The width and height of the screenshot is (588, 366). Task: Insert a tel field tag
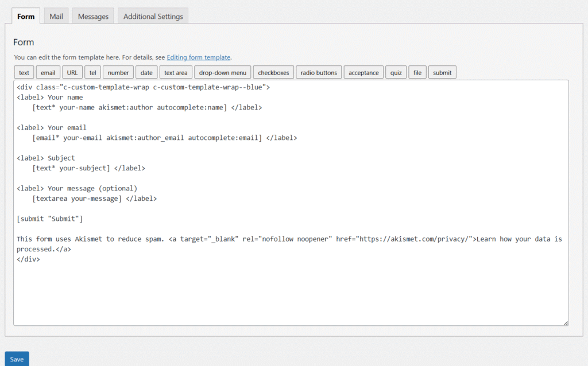[x=92, y=73]
